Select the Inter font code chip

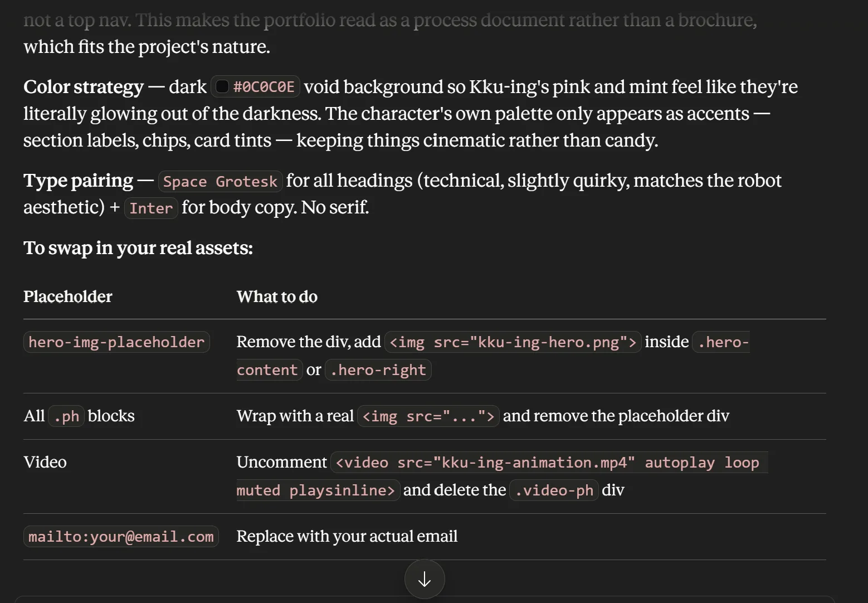point(151,208)
